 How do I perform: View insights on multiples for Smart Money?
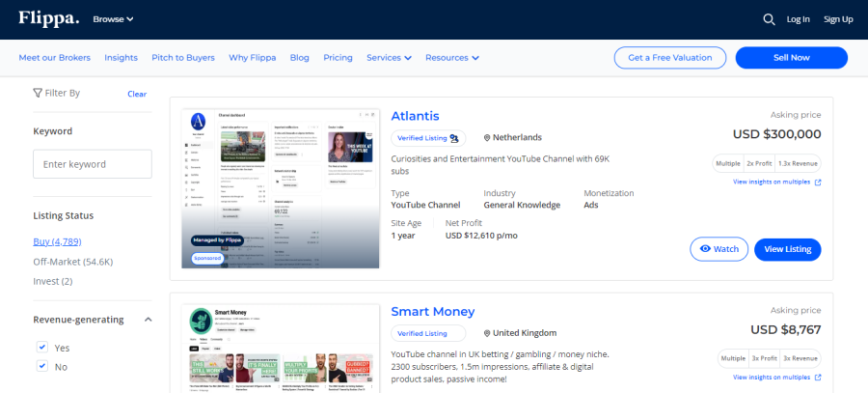(x=772, y=378)
